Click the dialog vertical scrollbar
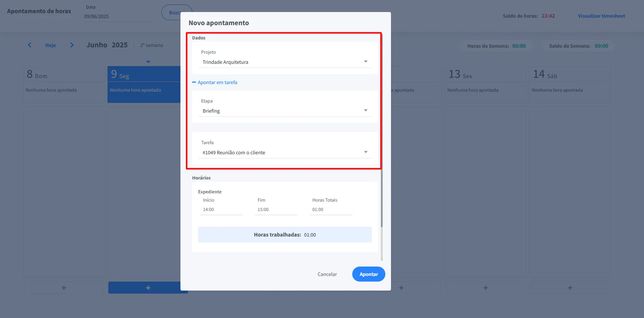This screenshot has width=644, height=318. 382,199
